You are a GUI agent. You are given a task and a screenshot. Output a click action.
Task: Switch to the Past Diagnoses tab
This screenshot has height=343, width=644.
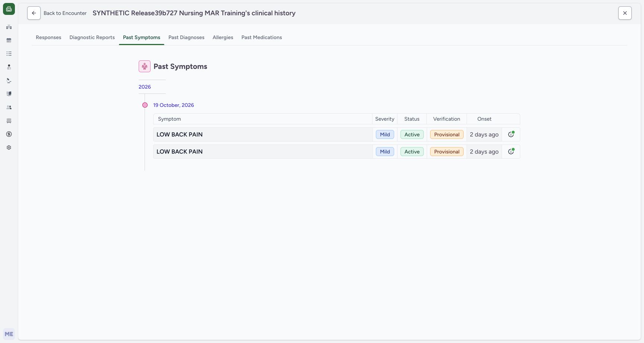pos(186,37)
